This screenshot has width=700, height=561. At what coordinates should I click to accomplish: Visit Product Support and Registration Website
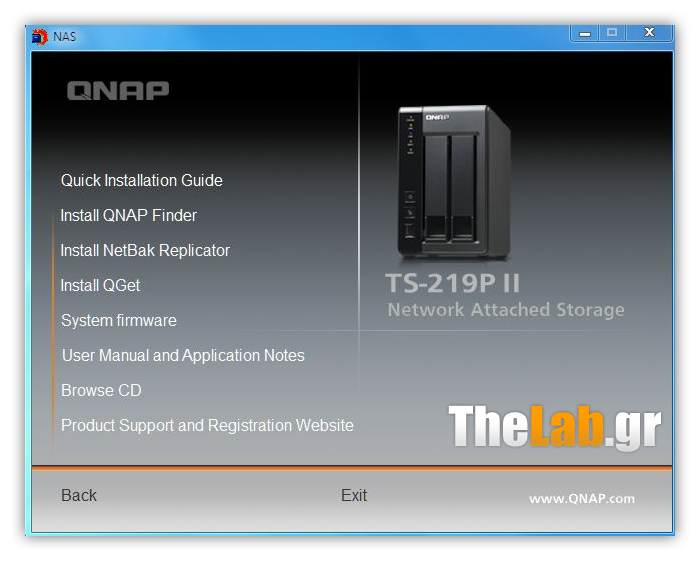coord(207,425)
